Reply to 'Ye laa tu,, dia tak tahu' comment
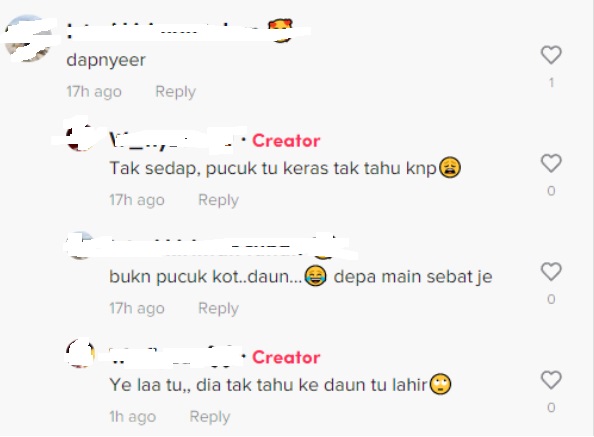594x437 pixels. [x=209, y=417]
